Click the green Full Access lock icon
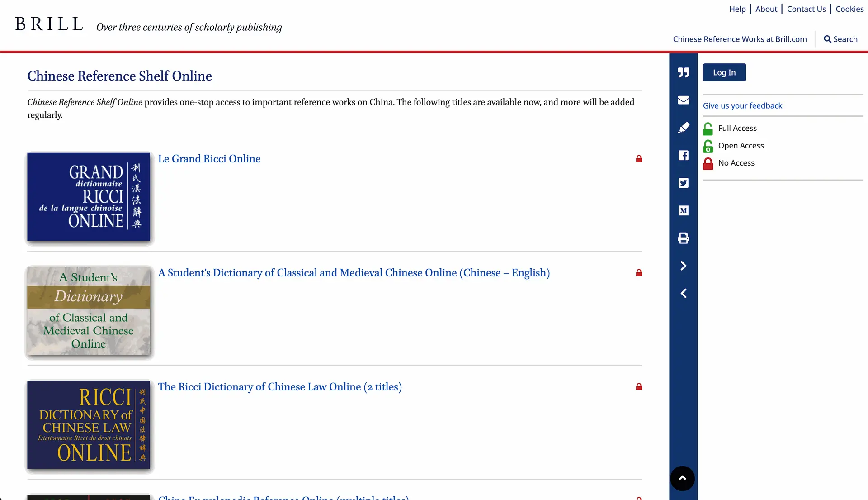Viewport: 868px width, 500px height. click(708, 129)
